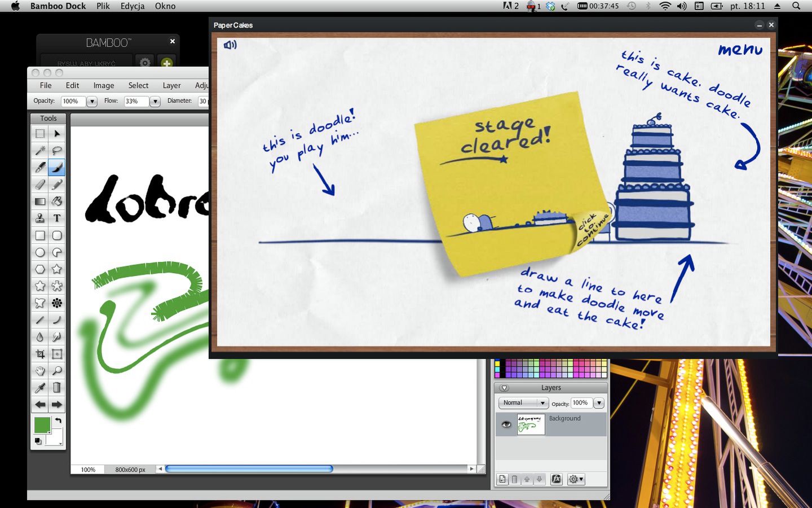Select the paint bucket tool
812x508 pixels.
(57, 202)
